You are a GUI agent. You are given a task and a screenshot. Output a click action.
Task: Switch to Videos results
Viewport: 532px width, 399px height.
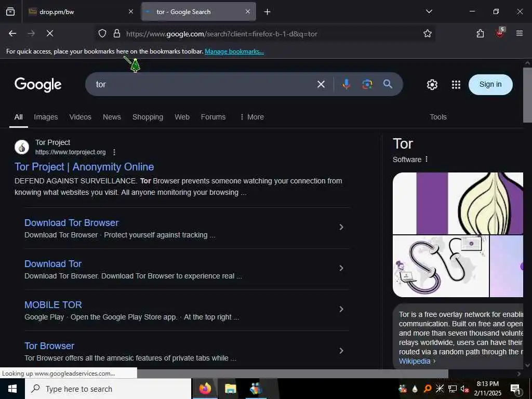click(x=80, y=117)
